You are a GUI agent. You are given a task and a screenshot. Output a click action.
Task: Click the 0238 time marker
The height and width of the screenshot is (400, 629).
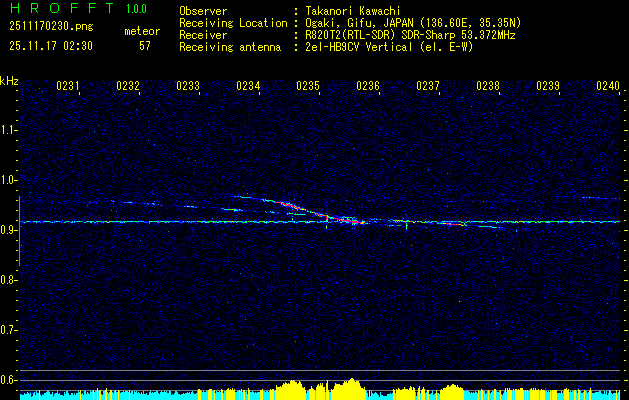pos(488,87)
